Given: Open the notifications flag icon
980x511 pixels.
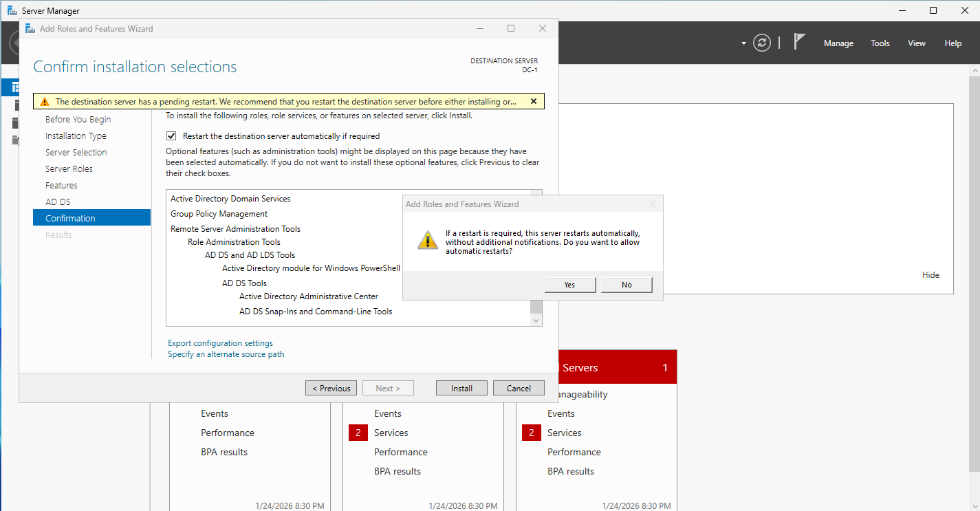Looking at the screenshot, I should tap(799, 42).
